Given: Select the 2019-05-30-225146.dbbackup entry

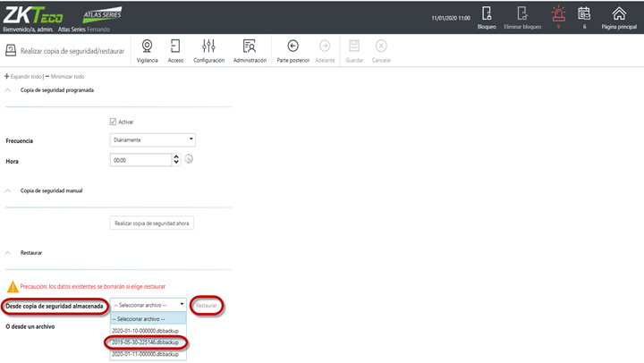Looking at the screenshot, I should coord(146,342).
